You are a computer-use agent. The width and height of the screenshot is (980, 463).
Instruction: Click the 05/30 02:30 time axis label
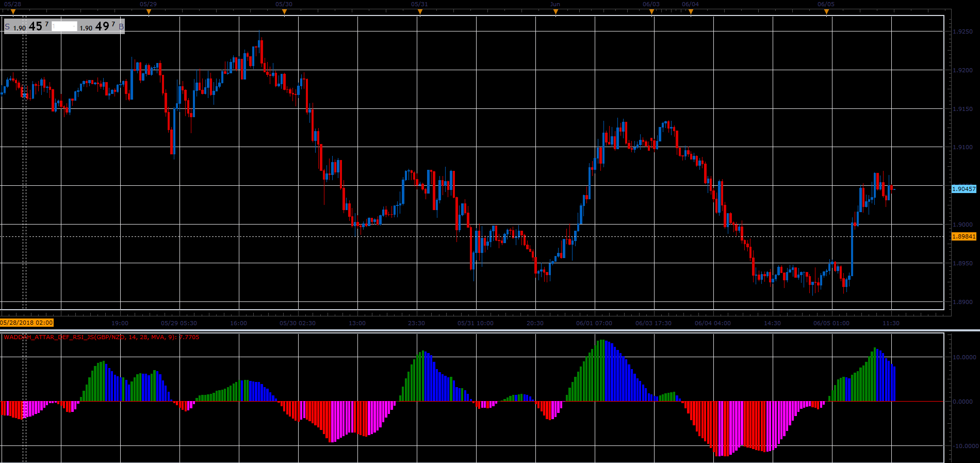coord(298,323)
